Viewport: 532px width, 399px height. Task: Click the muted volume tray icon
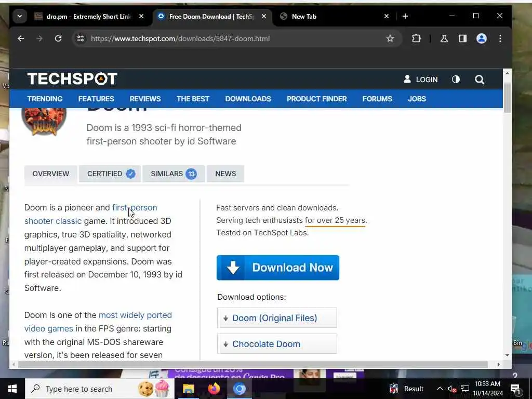pyautogui.click(x=452, y=389)
